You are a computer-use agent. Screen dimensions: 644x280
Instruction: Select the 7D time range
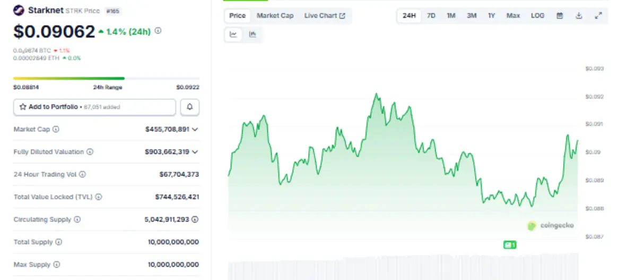(431, 16)
